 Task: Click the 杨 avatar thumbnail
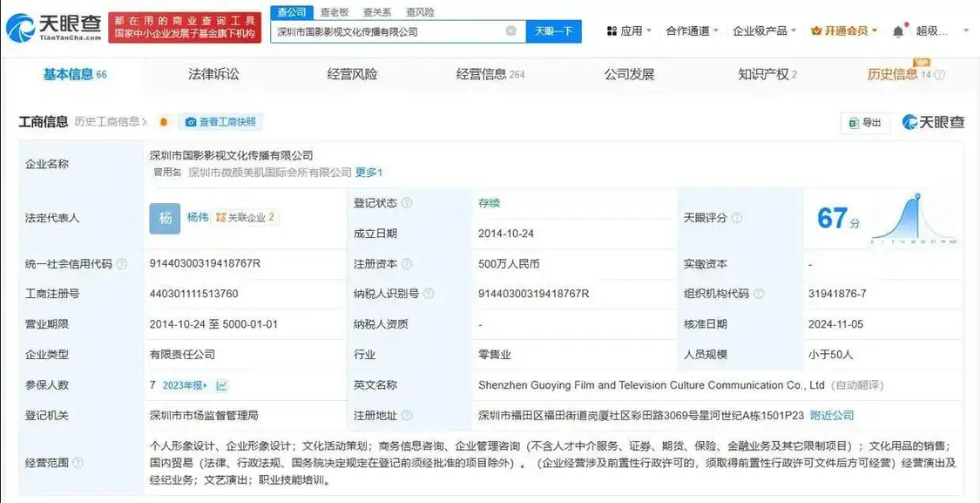165,218
